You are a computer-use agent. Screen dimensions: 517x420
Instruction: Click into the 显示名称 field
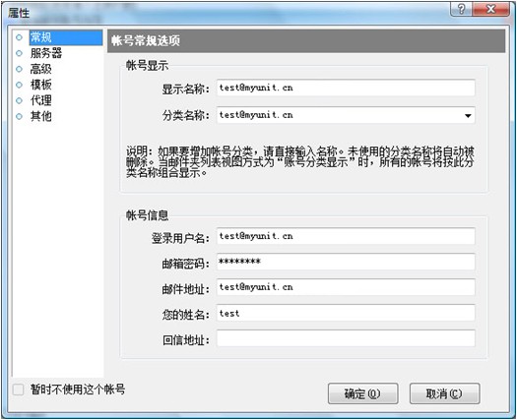pyautogui.click(x=346, y=88)
